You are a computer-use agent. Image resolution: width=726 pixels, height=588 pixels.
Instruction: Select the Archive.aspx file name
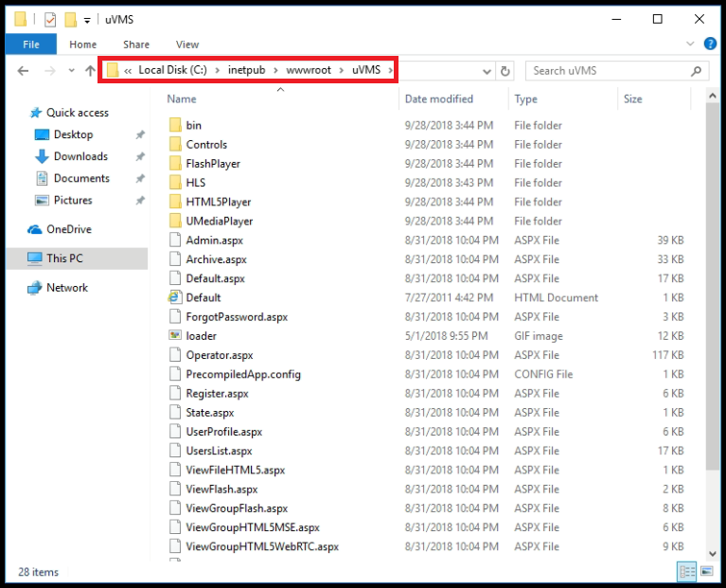(x=216, y=259)
